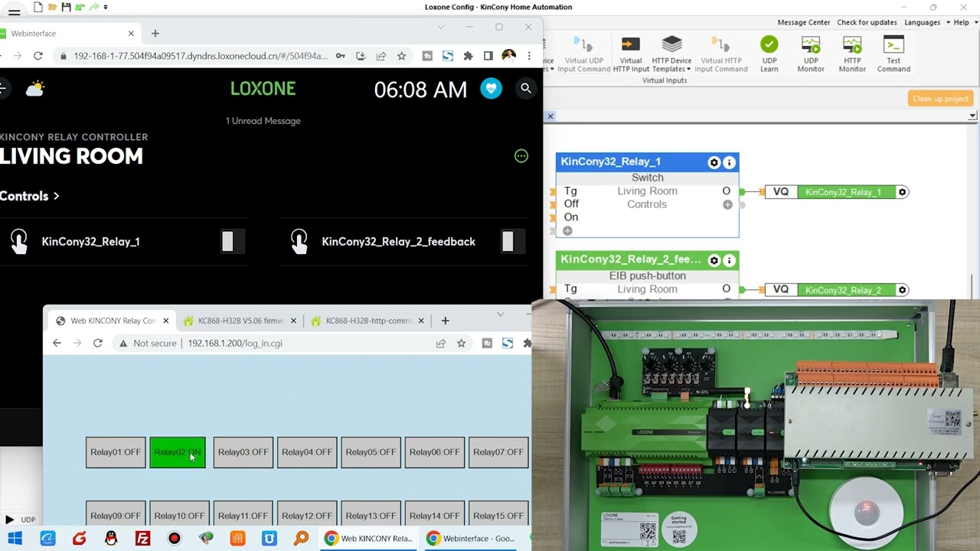980x551 pixels.
Task: Open the page-list dropdown arrow in Loxone Config
Action: tap(972, 116)
